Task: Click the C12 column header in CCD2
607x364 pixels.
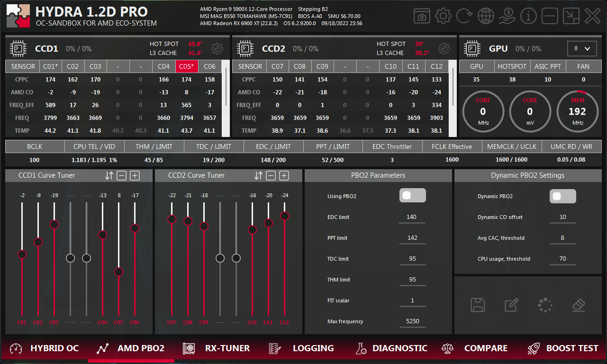Action: coord(437,67)
